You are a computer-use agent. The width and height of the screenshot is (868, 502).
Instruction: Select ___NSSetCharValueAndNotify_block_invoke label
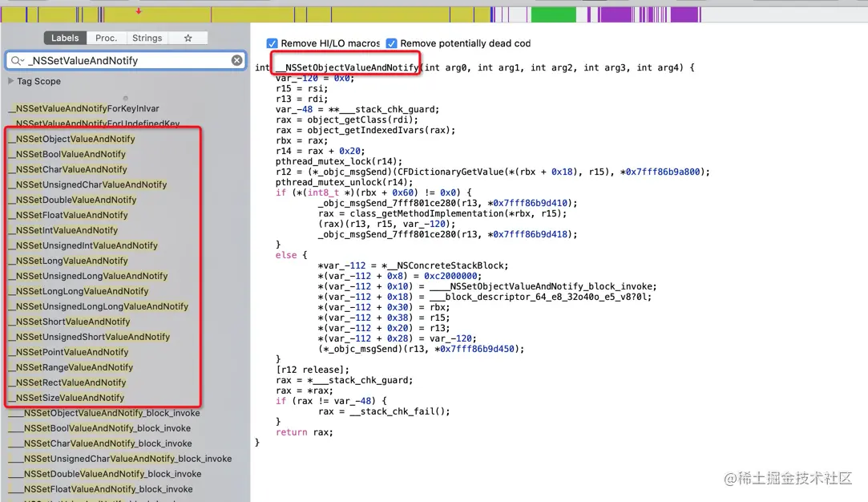pyautogui.click(x=100, y=443)
